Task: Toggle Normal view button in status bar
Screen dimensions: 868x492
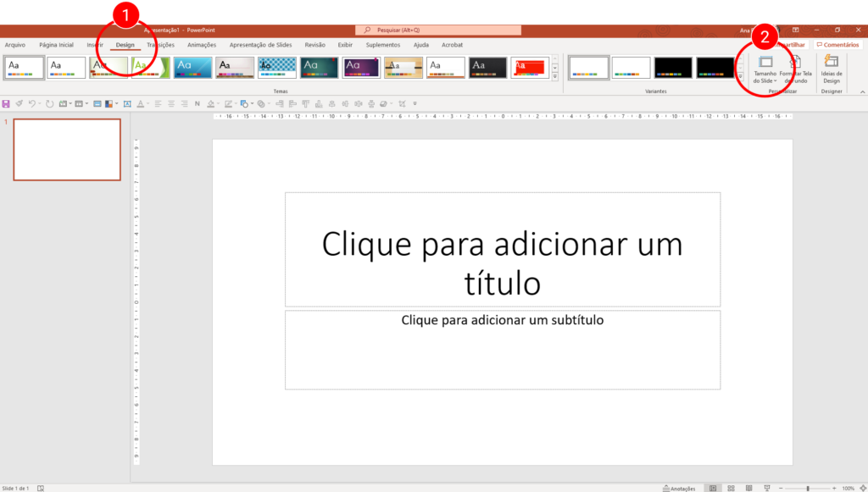Action: [712, 488]
